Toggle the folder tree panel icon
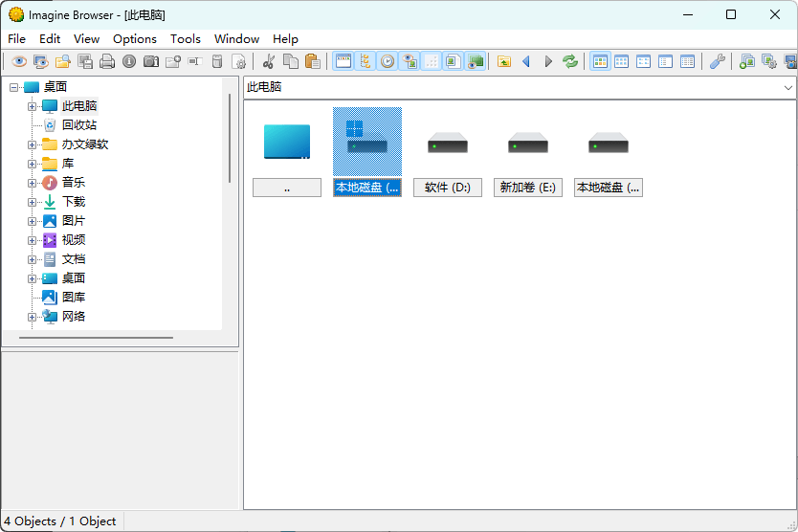The width and height of the screenshot is (798, 532). 366,61
